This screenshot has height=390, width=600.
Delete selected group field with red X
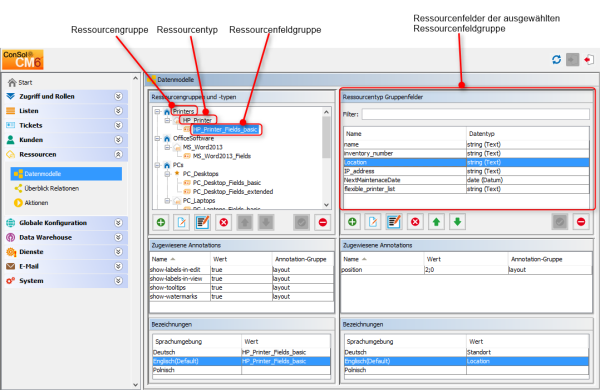415,222
